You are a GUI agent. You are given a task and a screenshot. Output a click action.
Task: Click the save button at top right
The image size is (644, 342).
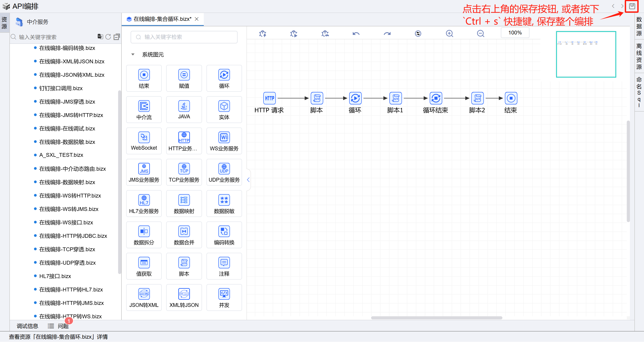[632, 6]
